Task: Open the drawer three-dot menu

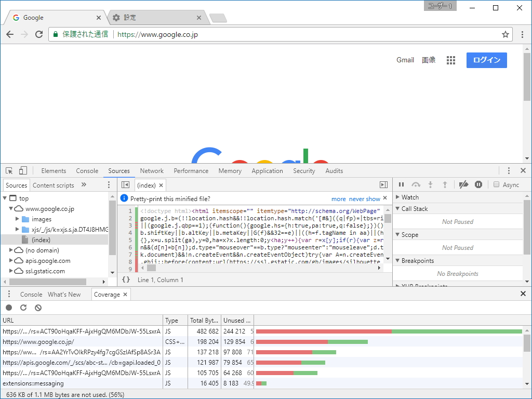Action: [x=9, y=294]
